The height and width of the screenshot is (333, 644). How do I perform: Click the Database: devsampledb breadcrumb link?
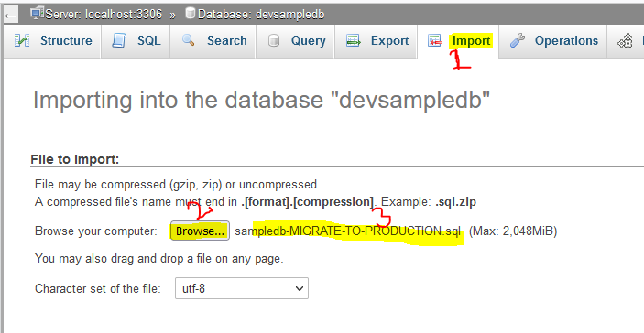(261, 15)
